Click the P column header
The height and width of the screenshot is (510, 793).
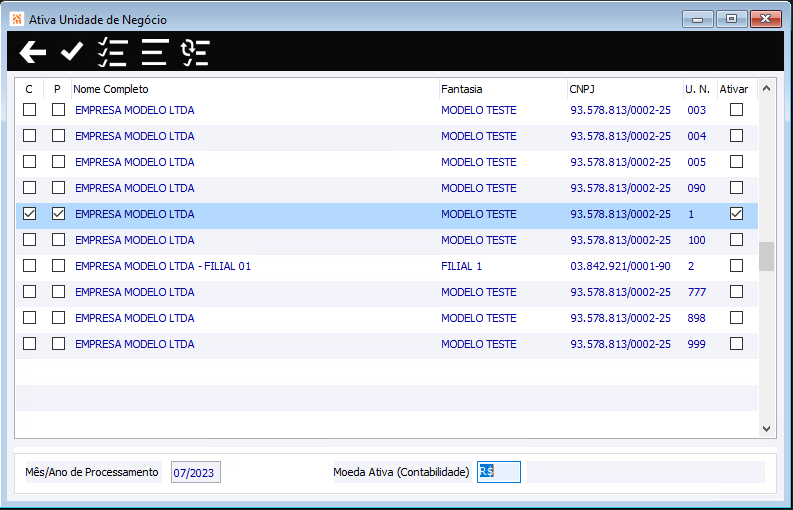pyautogui.click(x=57, y=89)
